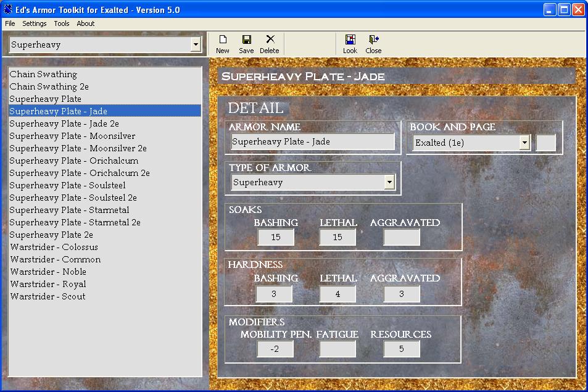
Task: Click the Soaks Aggravated empty field
Action: click(402, 237)
